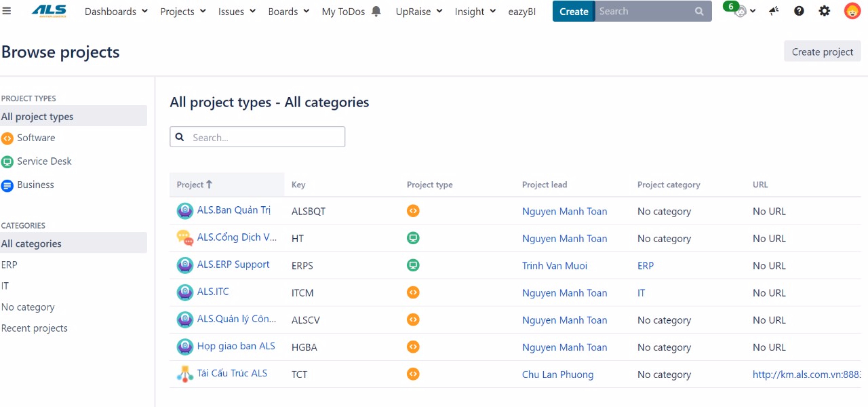Open the eazyBI menu item
Screen dimensions: 868x407
click(x=521, y=12)
